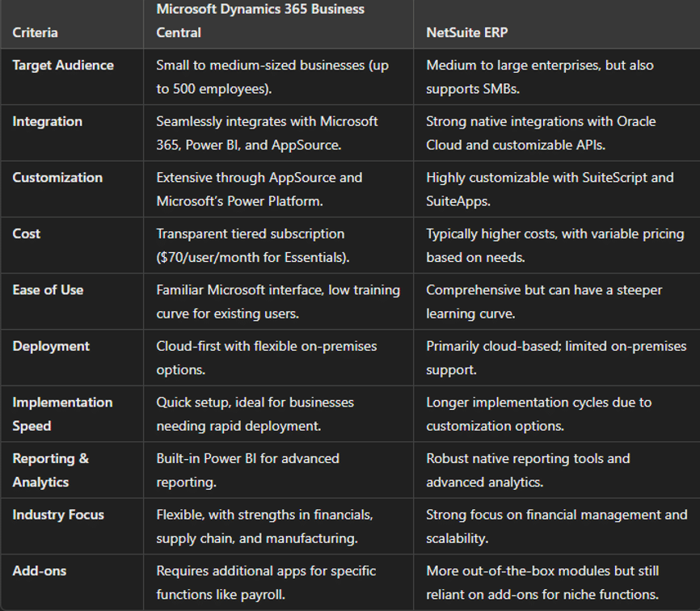This screenshot has height=611, width=700.
Task: Select the 'Medium to large enterprises' cell
Action: [539, 77]
